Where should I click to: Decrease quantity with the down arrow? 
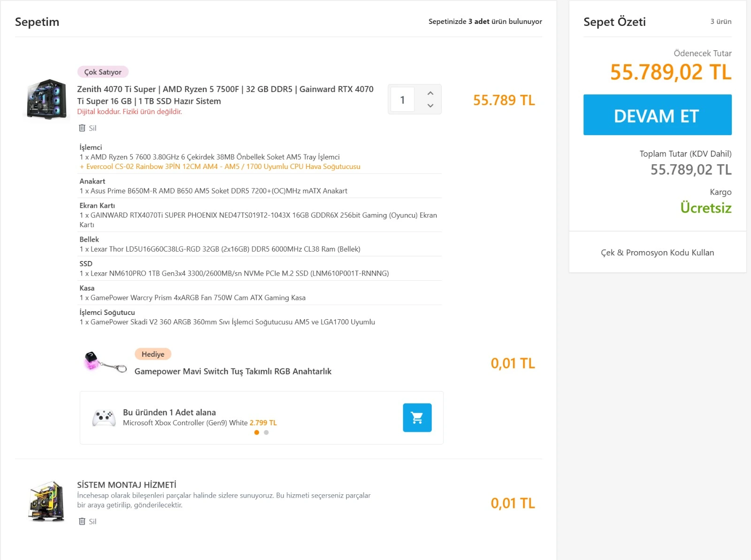pos(430,106)
